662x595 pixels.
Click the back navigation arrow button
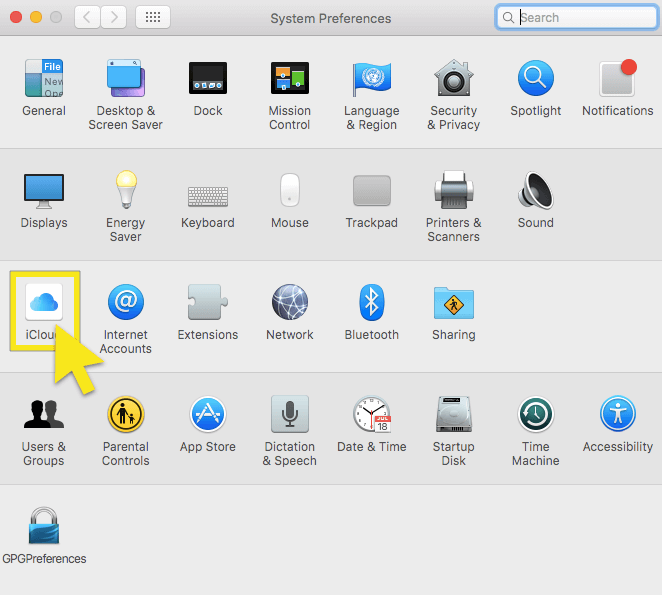[x=87, y=17]
